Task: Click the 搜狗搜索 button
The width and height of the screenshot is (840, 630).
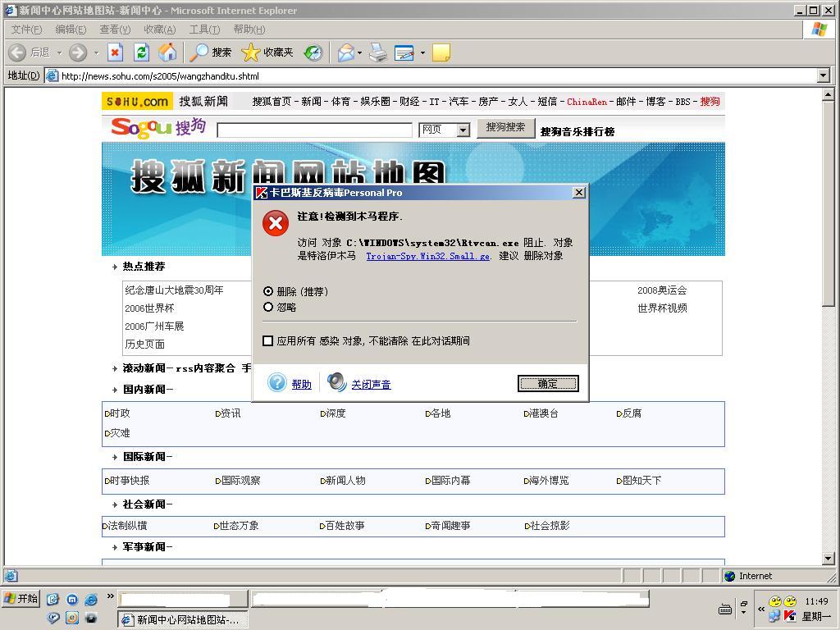Action: click(505, 127)
